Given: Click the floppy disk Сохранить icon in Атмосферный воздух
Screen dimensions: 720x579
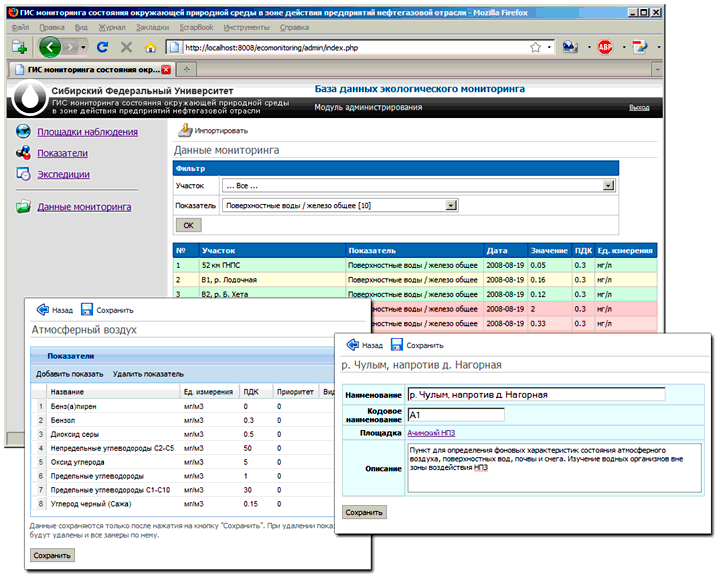Looking at the screenshot, I should point(87,310).
